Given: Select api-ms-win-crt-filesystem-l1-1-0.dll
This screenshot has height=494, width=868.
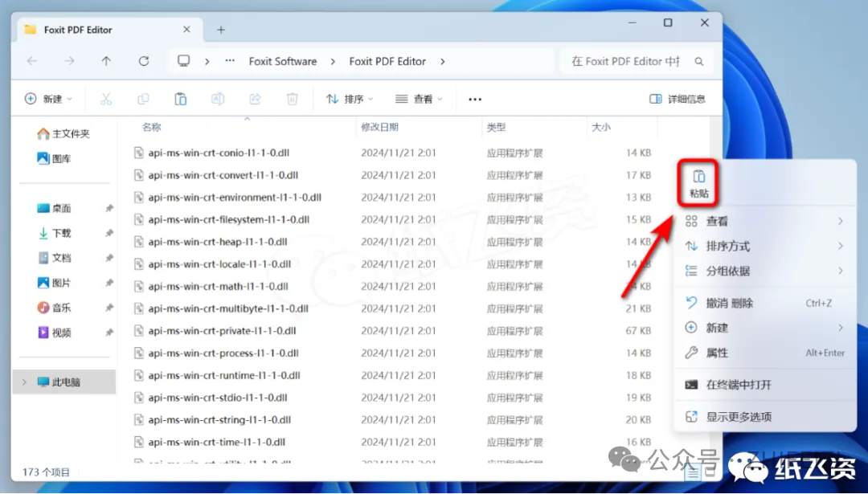Looking at the screenshot, I should click(x=228, y=219).
